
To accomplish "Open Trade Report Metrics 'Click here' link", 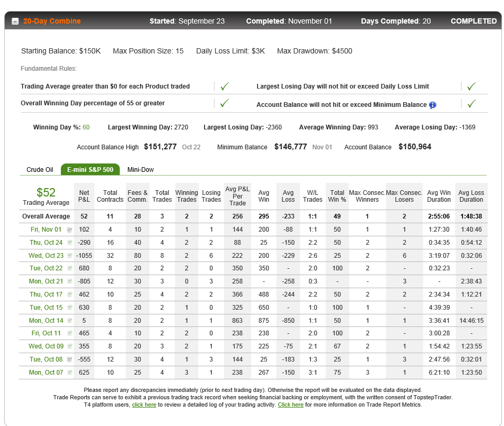I will (291, 405).
